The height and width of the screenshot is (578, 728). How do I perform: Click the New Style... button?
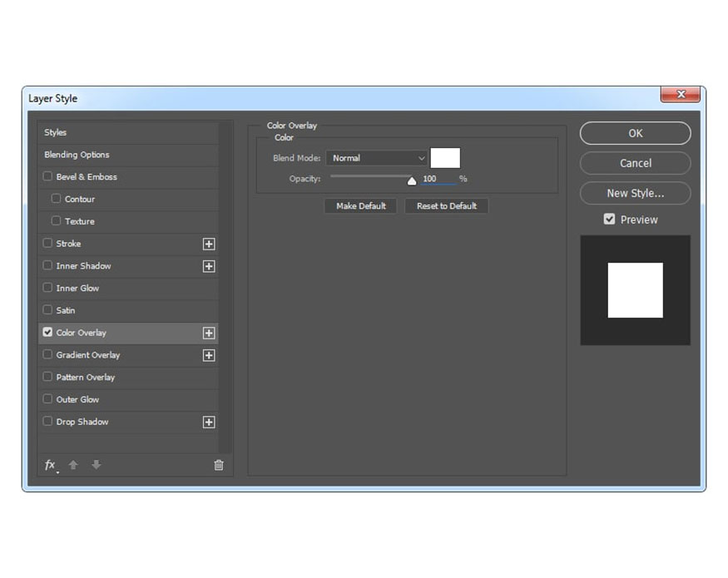(635, 193)
